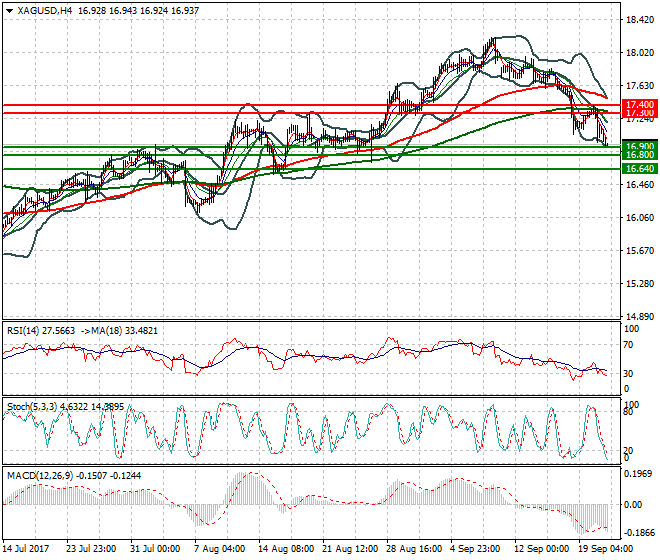Select the green 16.800 price level label

(640, 155)
